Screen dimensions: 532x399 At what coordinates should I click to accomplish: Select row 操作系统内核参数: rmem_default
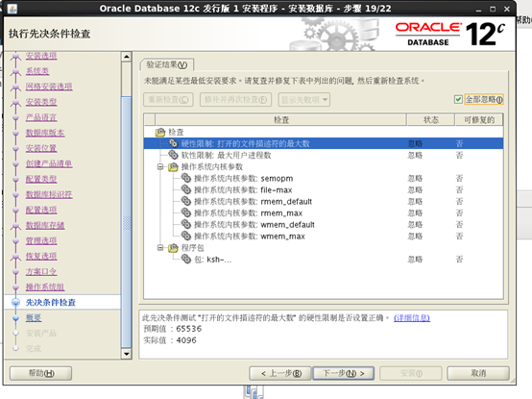pyautogui.click(x=324, y=201)
